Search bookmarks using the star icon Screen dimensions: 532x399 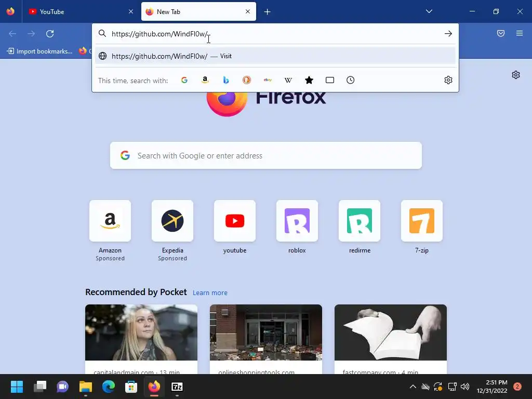[x=309, y=80]
